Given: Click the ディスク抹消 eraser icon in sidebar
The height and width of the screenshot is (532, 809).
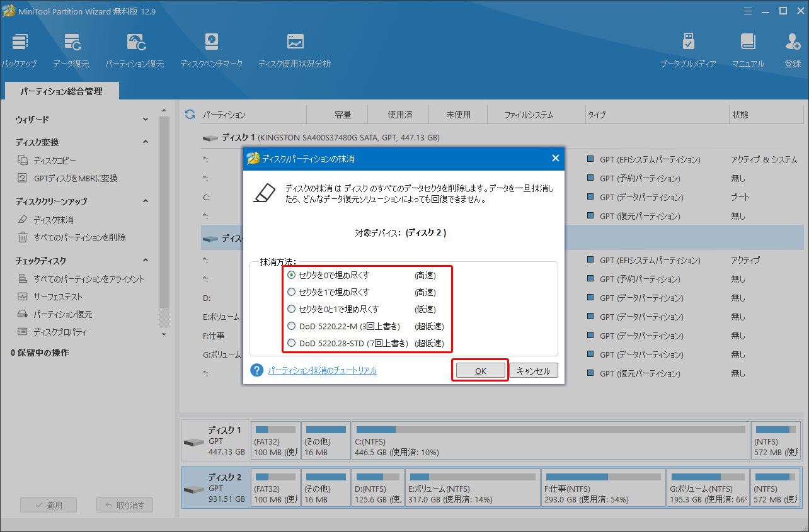Looking at the screenshot, I should [23, 220].
